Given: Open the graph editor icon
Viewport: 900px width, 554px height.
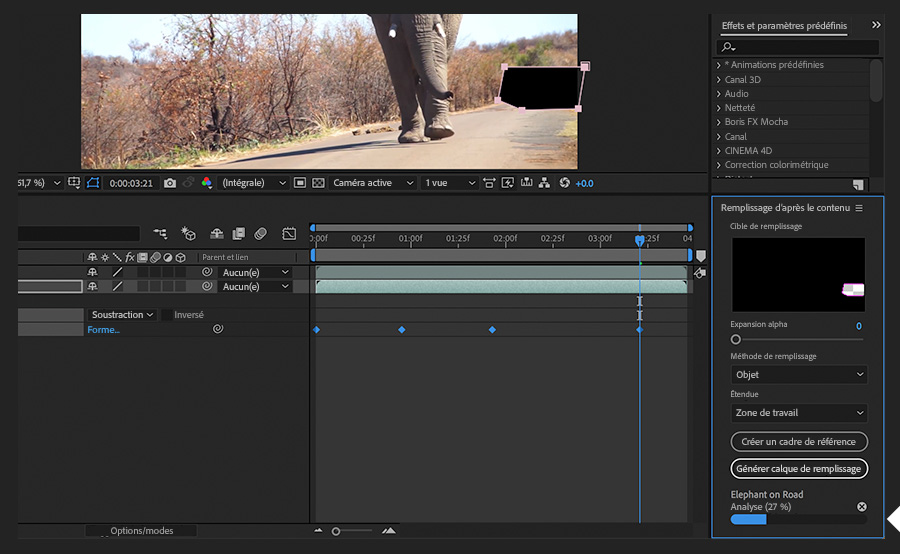Looking at the screenshot, I should coord(289,233).
